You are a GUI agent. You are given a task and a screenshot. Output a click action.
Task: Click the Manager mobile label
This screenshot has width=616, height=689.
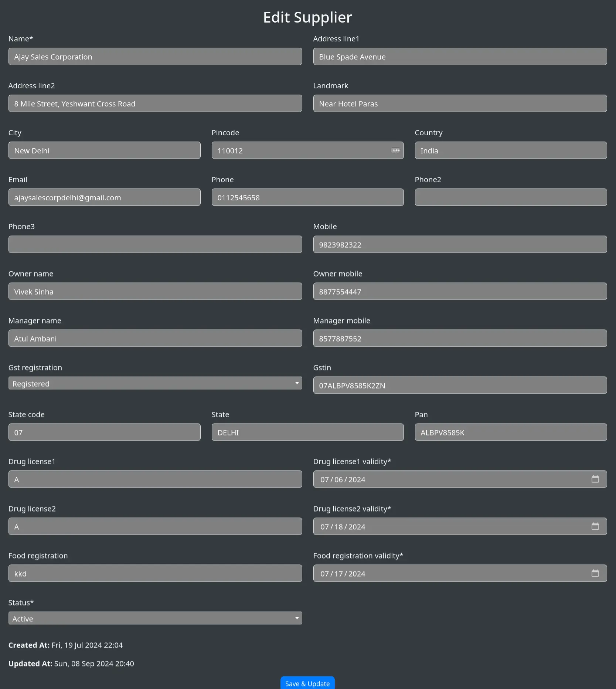click(x=342, y=321)
